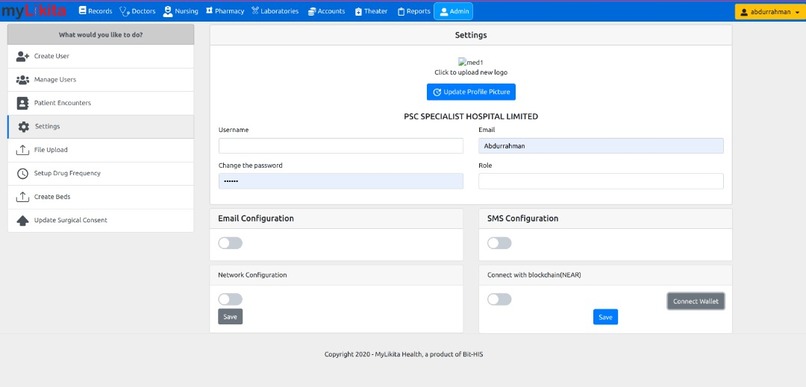806x387 pixels.
Task: Click the Setup Drug Frequency clock icon
Action: tap(23, 173)
